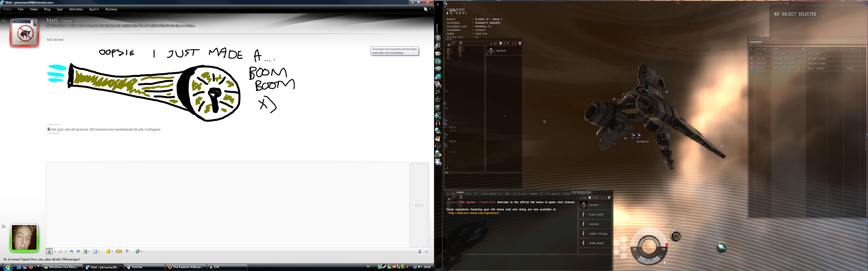
Task: Open background dropdown arrow in Messenger toolbar
Action: click(142, 251)
